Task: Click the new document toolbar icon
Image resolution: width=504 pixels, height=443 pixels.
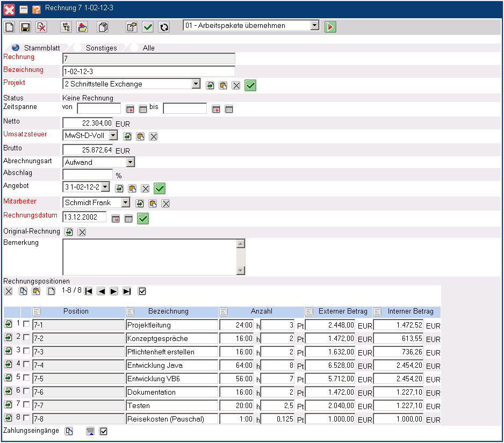Action: 10,27
